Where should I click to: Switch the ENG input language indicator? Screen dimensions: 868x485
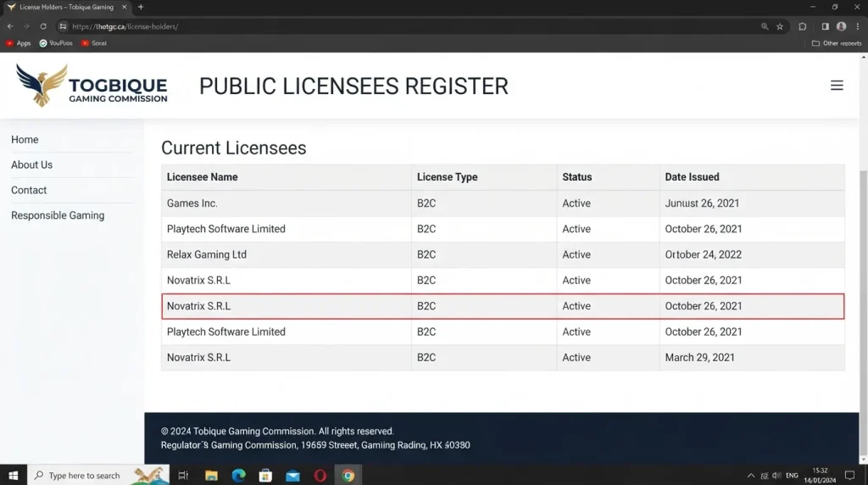pyautogui.click(x=793, y=475)
